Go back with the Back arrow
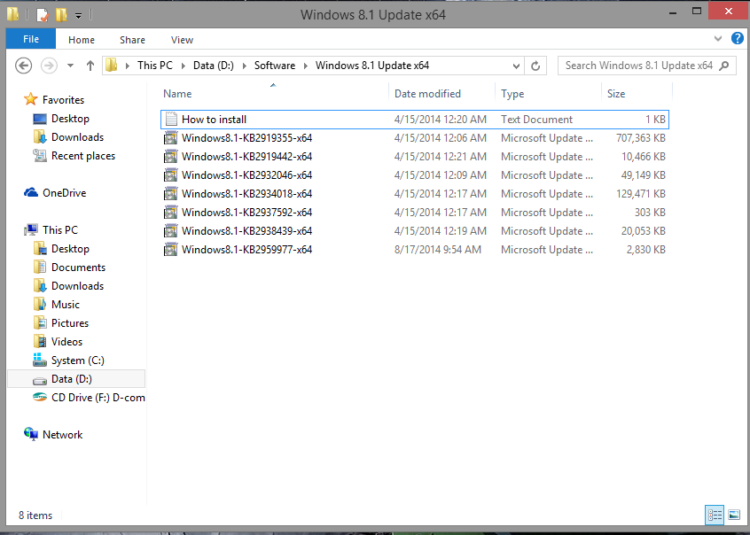 click(x=23, y=66)
